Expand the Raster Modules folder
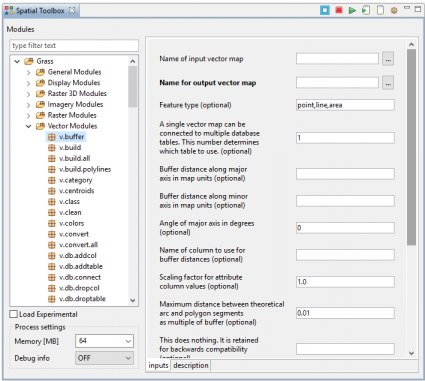The image size is (425, 381). pyautogui.click(x=29, y=116)
